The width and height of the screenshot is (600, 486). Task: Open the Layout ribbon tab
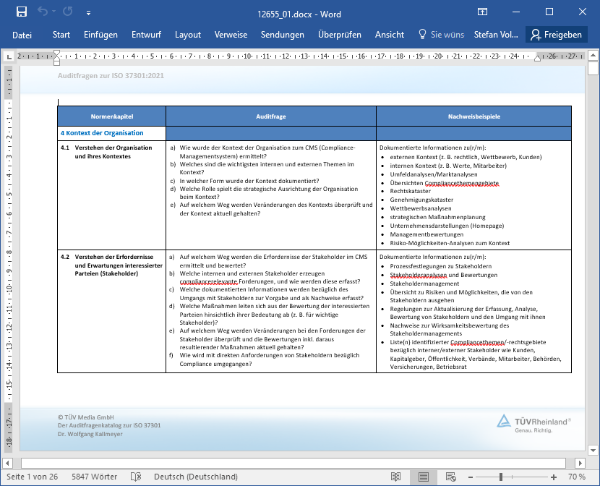tap(188, 34)
